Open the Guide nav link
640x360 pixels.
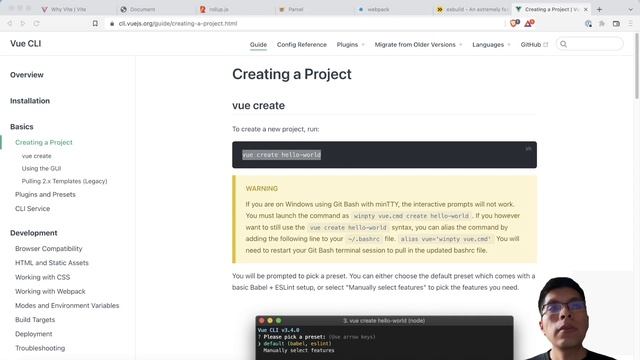258,44
